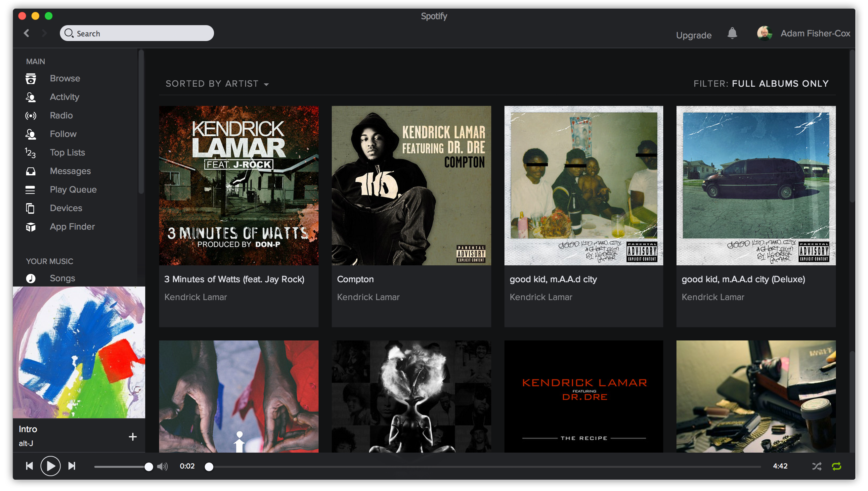
Task: Click the Search input field
Action: [x=137, y=33]
